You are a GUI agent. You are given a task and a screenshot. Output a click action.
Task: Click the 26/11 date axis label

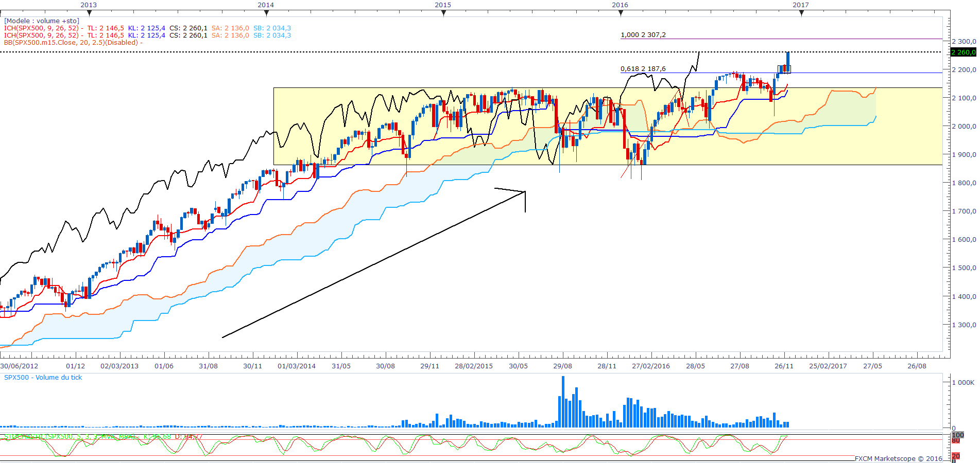click(x=784, y=366)
